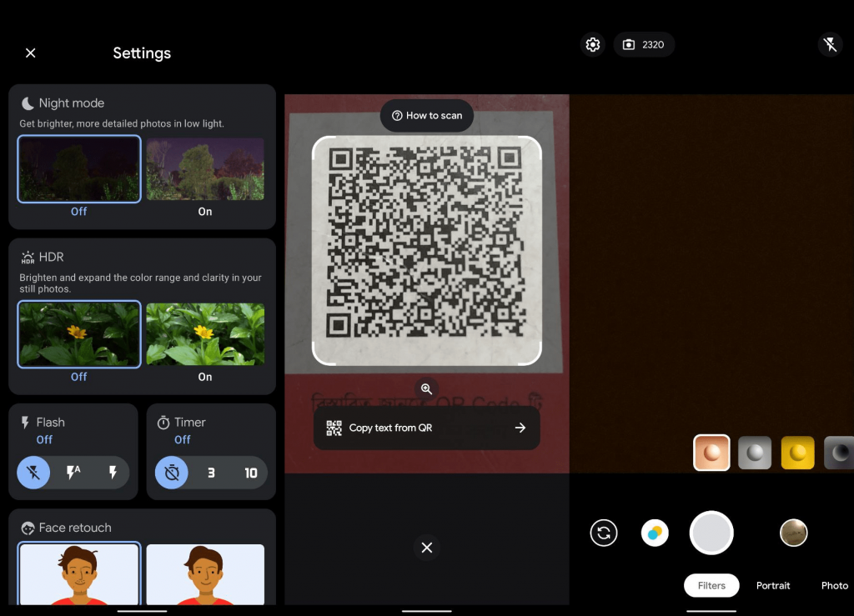Set flash to auto mode
Screen dimensions: 854x616
point(73,473)
